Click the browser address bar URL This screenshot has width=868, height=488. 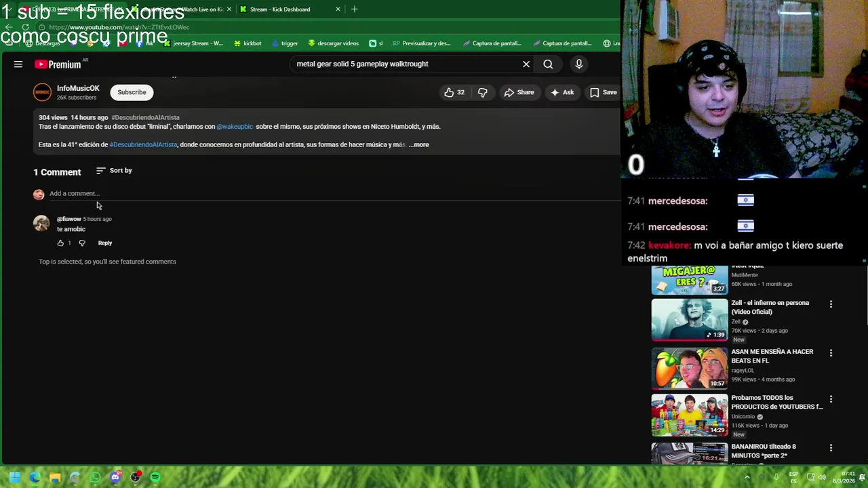coord(119,27)
